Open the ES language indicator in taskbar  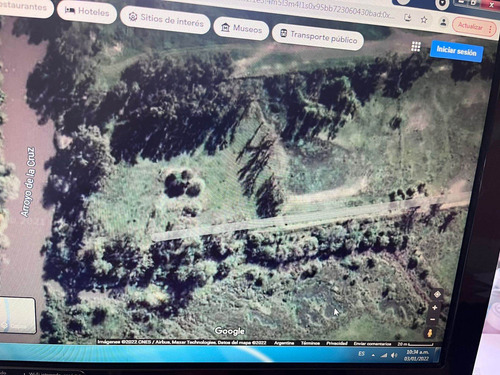point(361,354)
